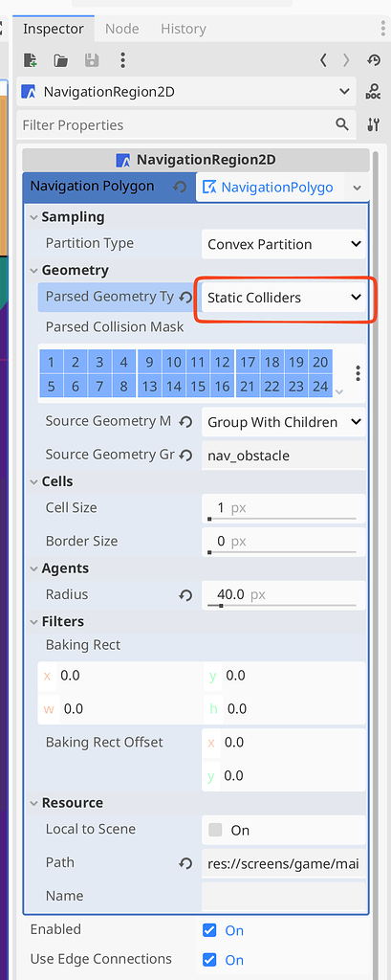Uncheck the Enabled checkbox
The width and height of the screenshot is (391, 980).
pyautogui.click(x=210, y=930)
